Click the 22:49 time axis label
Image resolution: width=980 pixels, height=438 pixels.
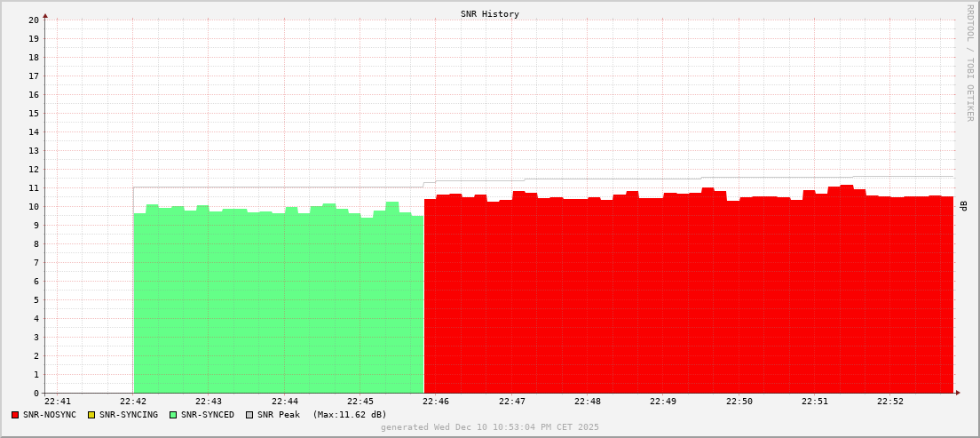663,402
